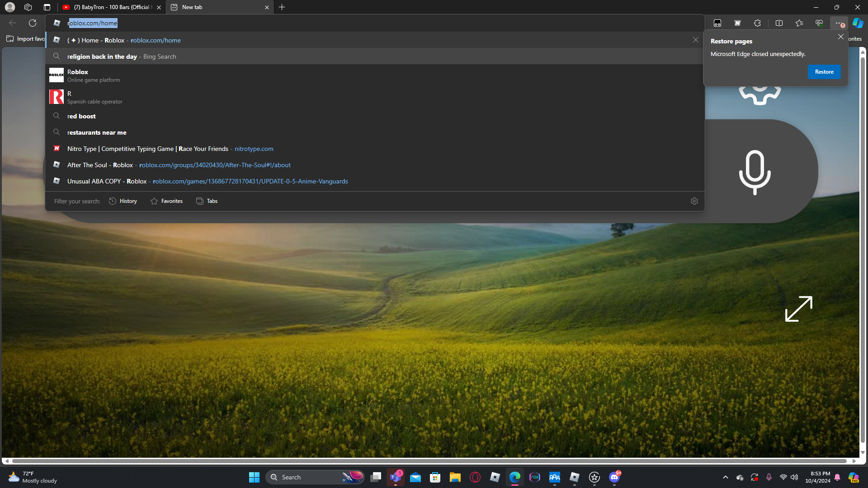This screenshot has height=488, width=868.
Task: Open the weather widget showing 72°F
Action: (33, 477)
